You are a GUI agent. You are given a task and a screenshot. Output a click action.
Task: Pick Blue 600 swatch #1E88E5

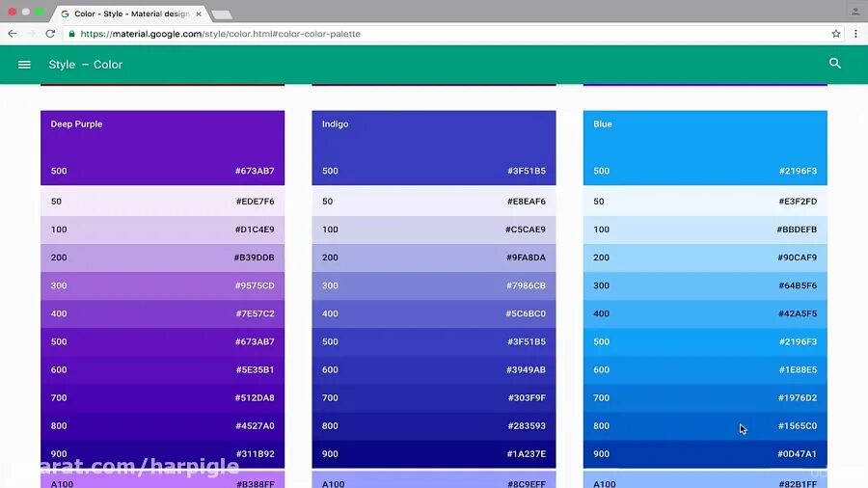[x=705, y=369]
